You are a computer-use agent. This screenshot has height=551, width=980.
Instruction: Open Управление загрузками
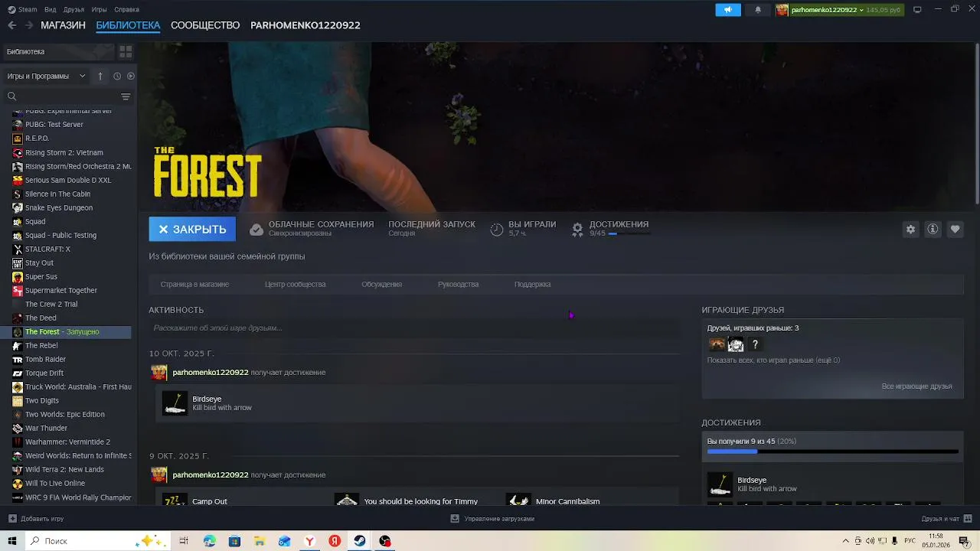point(492,518)
